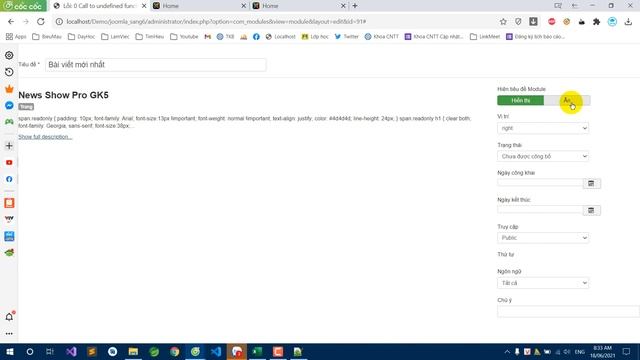The width and height of the screenshot is (640, 360).
Task: Open Messenger in the sidebar
Action: coord(9,105)
